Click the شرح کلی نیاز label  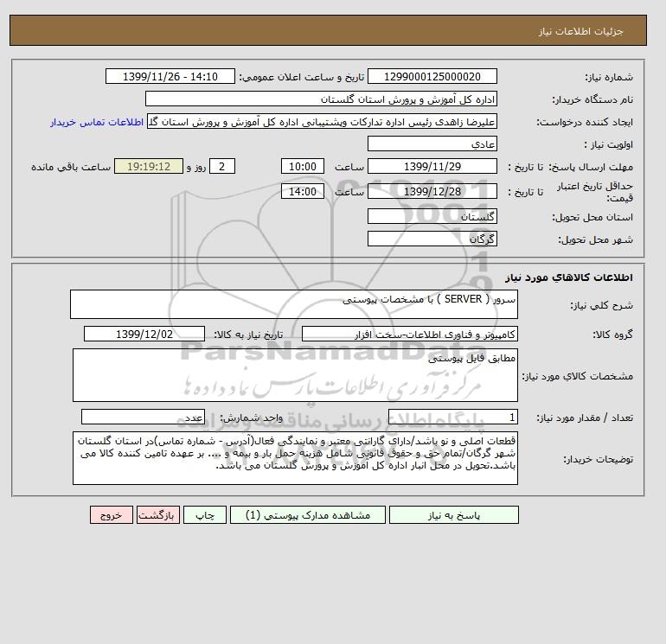coord(601,305)
